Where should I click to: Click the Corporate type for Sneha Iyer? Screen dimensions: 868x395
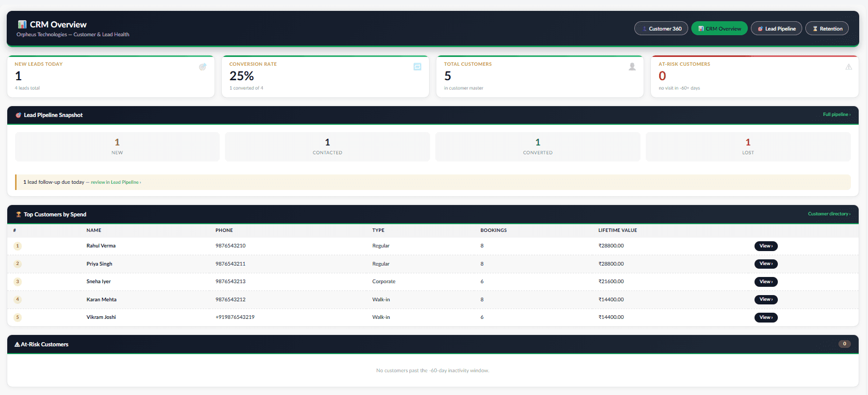coord(384,282)
